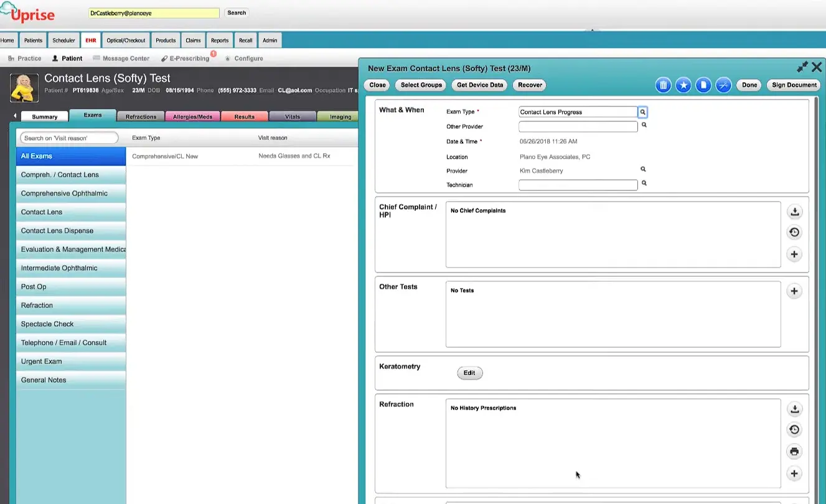Screen dimensions: 826x504
Task: Collapse the patient sidebar with the left arrow
Action: click(x=14, y=114)
